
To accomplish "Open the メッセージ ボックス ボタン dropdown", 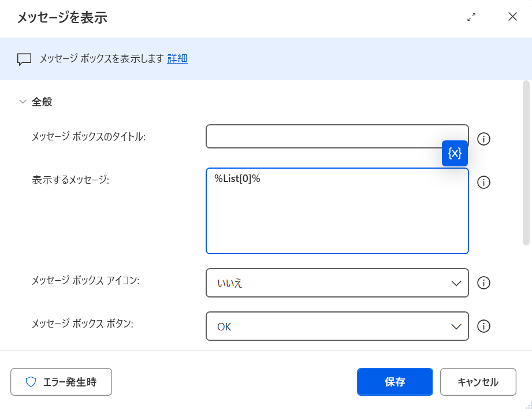I will tap(337, 326).
